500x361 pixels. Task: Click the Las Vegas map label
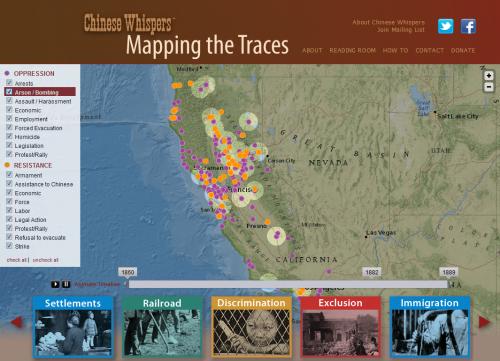pos(381,232)
